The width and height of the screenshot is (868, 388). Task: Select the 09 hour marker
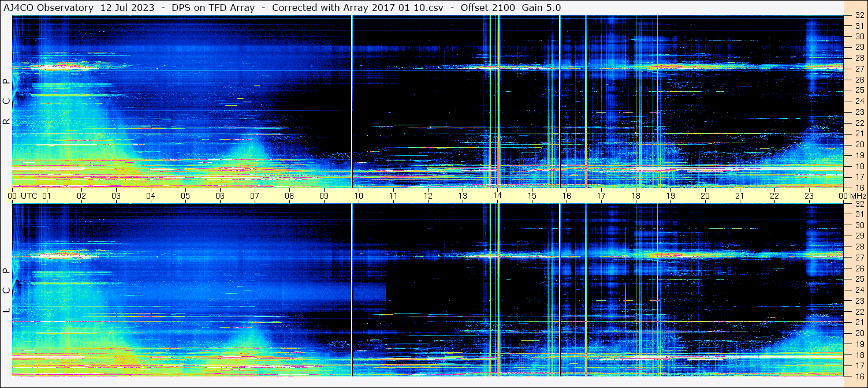coord(324,196)
